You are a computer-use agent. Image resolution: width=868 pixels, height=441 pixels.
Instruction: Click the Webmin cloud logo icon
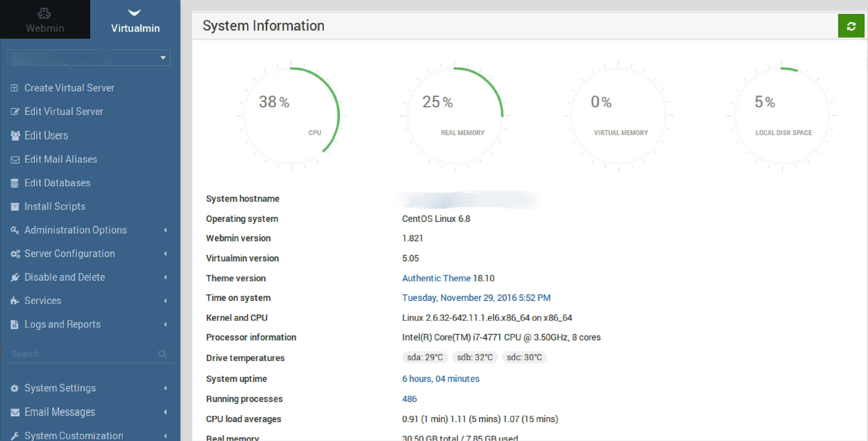pos(44,13)
